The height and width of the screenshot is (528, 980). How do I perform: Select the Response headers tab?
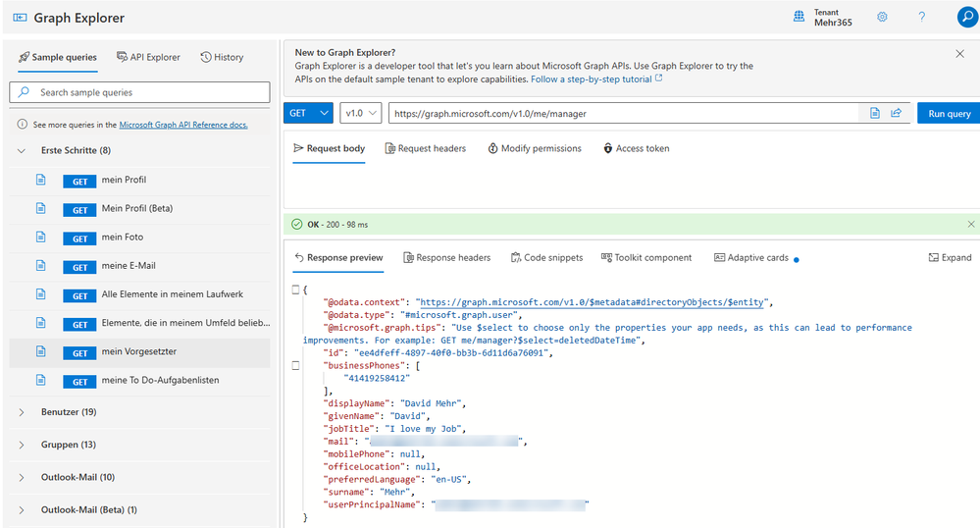(447, 257)
